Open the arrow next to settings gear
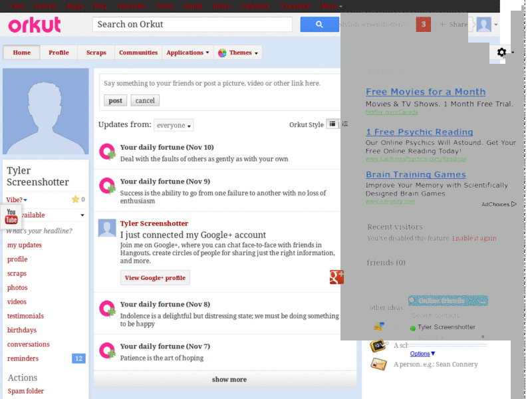This screenshot has width=532, height=399. [512, 53]
